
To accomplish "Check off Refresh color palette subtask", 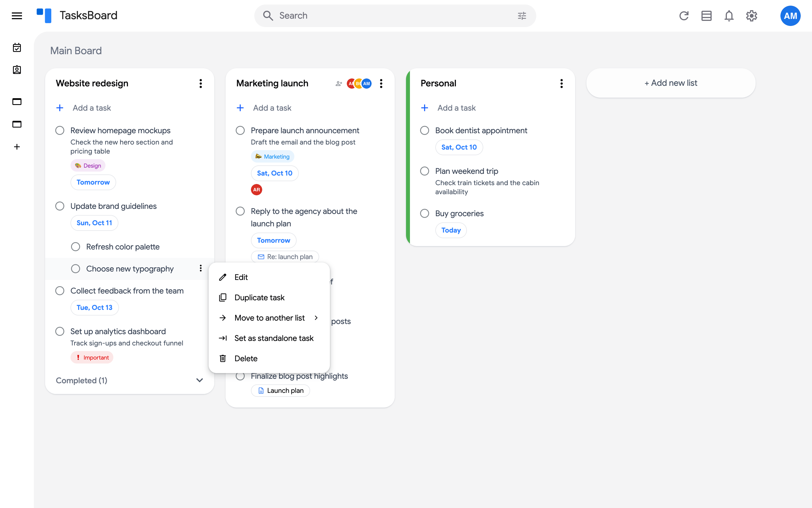I will 76,247.
